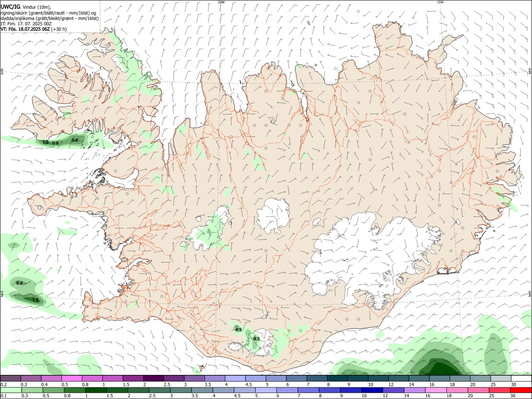Viewport: 532px width, 399px height.
Task: Click the 0.1 label under the rain legend
Action: coord(3,396)
